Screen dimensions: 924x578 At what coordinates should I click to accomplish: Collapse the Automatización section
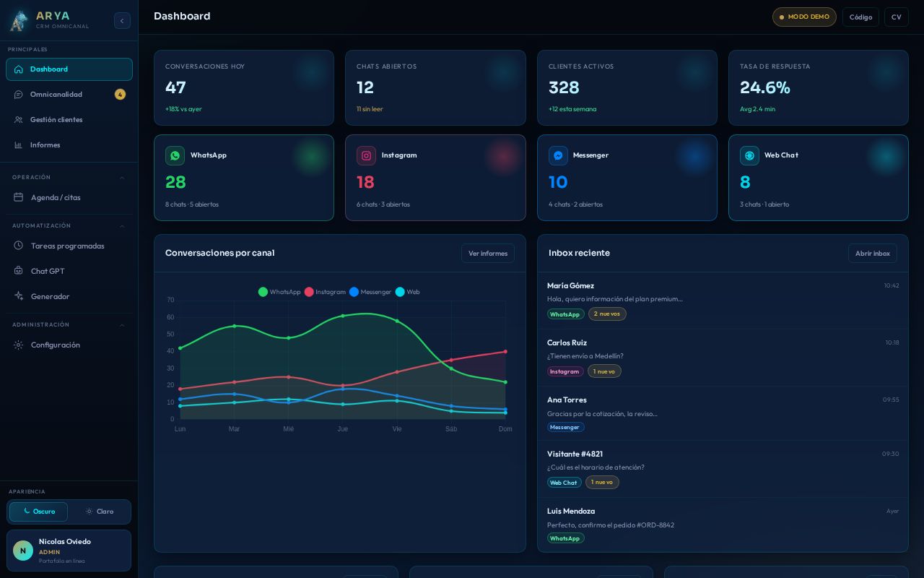pos(69,225)
